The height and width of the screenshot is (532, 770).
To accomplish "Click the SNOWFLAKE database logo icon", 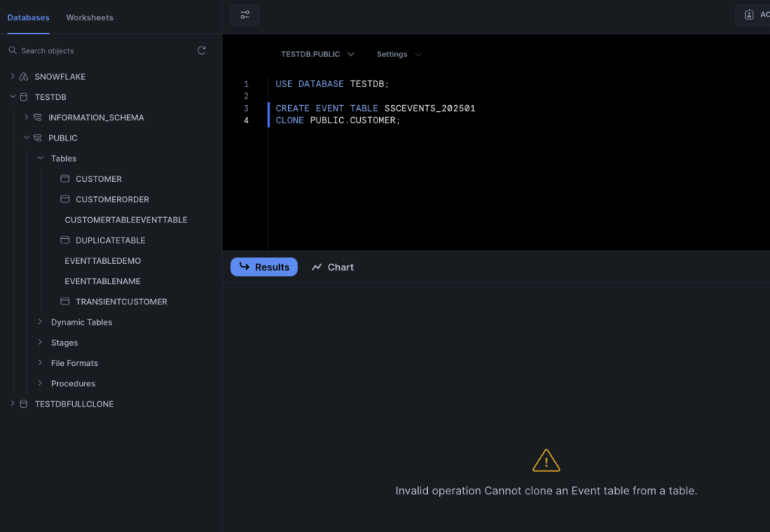I will [x=23, y=77].
